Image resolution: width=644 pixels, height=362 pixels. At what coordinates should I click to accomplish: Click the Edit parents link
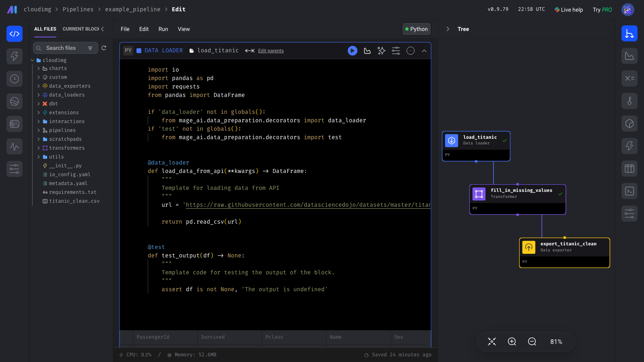[x=271, y=51]
